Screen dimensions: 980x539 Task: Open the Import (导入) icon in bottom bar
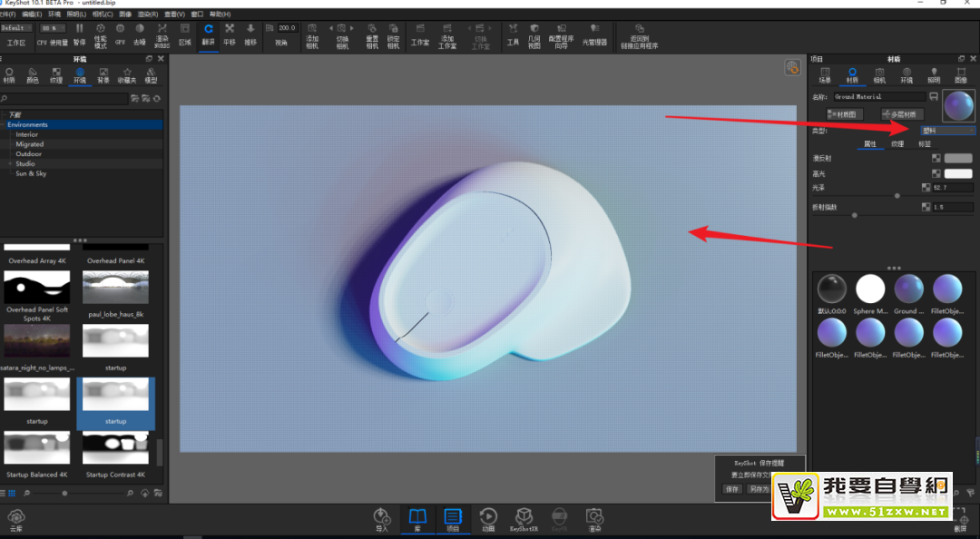point(382,519)
